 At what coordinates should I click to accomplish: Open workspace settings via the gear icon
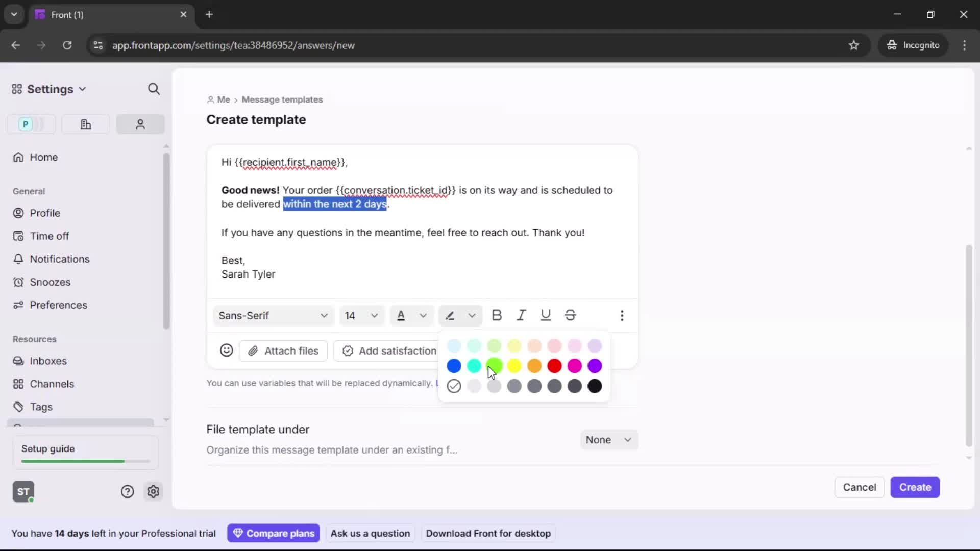(153, 491)
